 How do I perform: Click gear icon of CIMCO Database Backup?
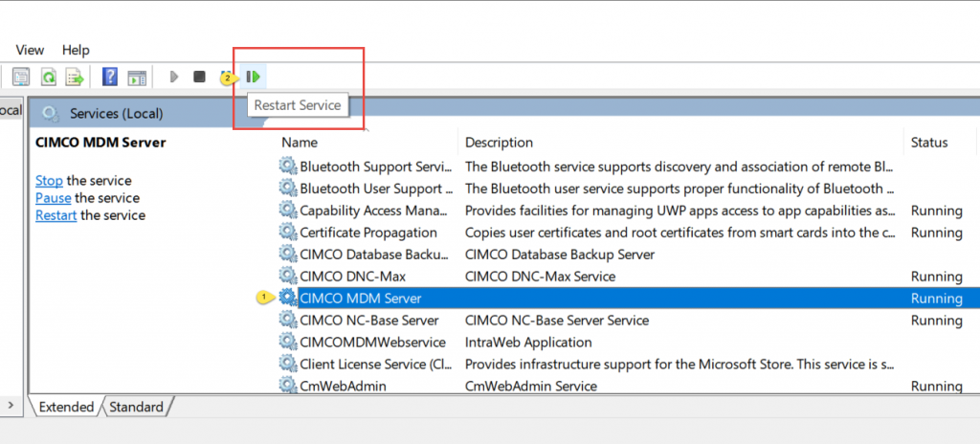coord(287,254)
